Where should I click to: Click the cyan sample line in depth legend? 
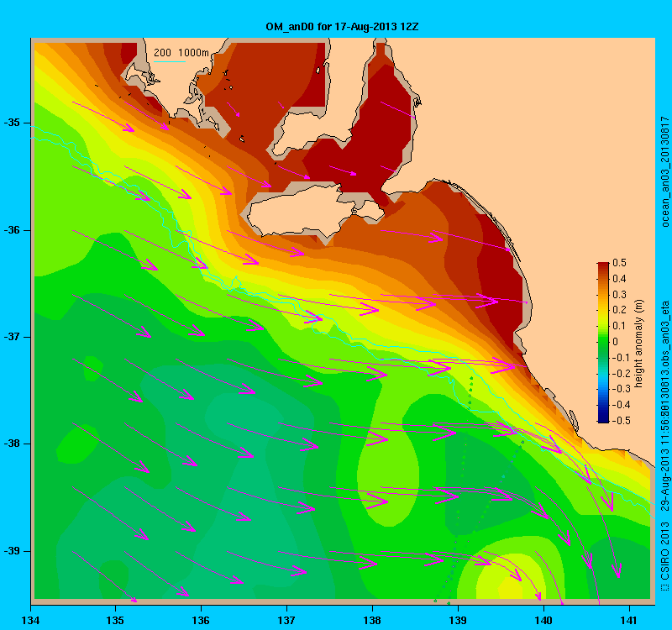pyautogui.click(x=170, y=61)
